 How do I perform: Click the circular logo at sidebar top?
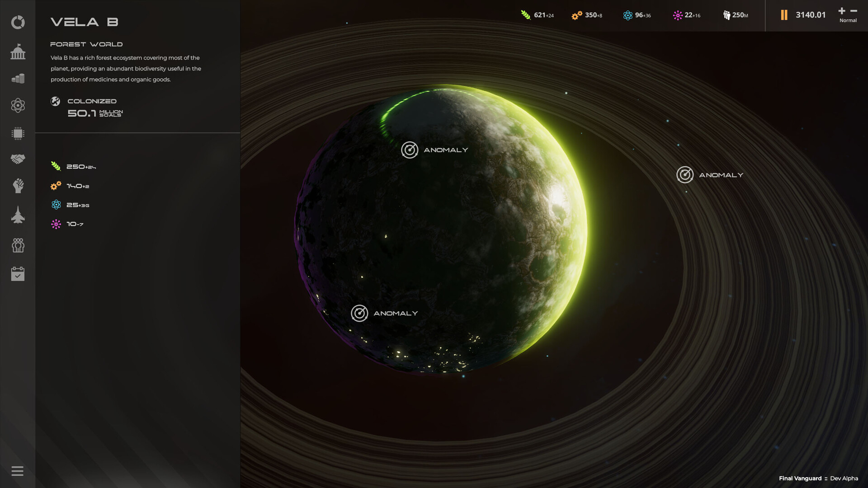pyautogui.click(x=18, y=22)
